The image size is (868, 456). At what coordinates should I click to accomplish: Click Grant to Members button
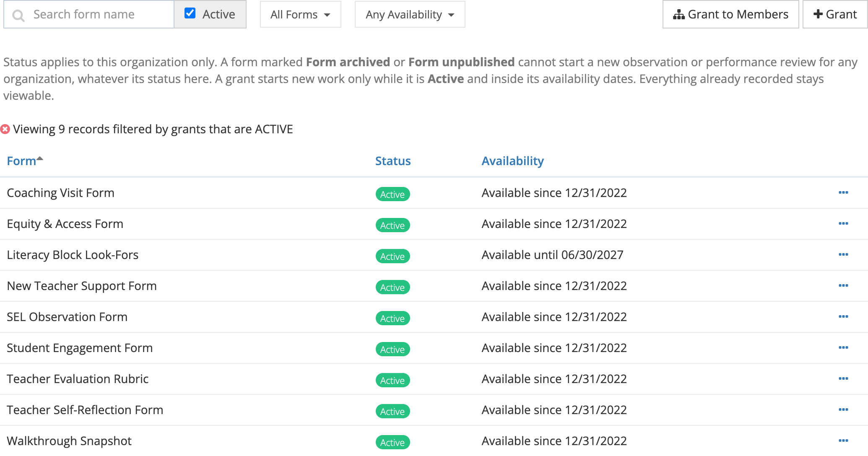click(x=730, y=15)
